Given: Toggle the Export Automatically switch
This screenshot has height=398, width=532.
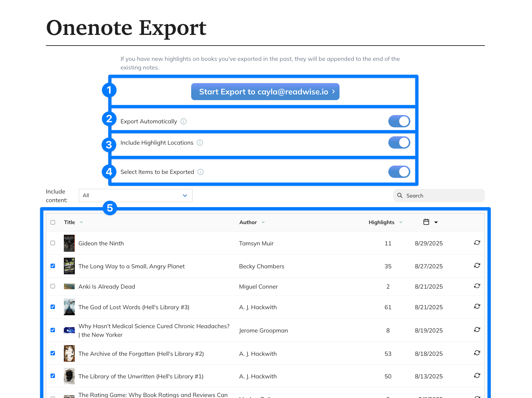Looking at the screenshot, I should pyautogui.click(x=399, y=121).
